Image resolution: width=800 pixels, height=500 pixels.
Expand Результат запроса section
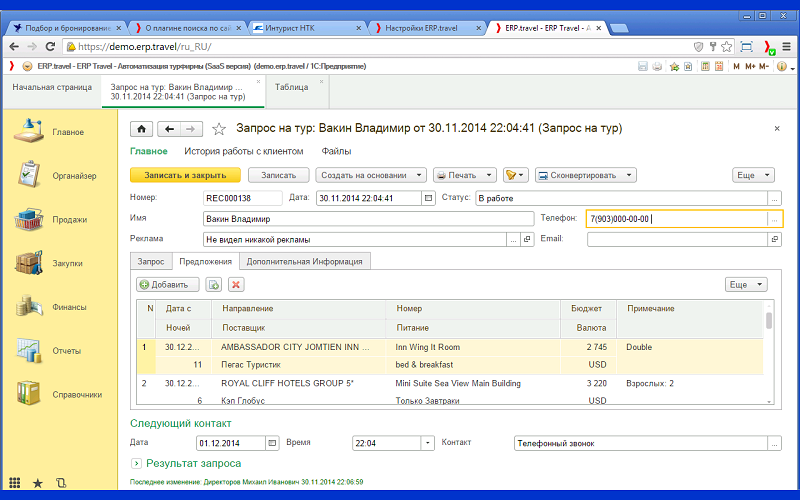click(136, 463)
